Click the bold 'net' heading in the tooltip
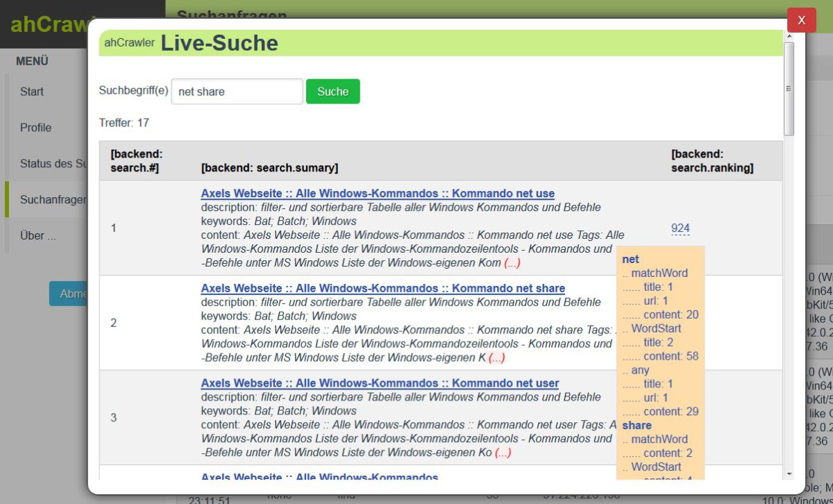833x504 pixels. [630, 259]
